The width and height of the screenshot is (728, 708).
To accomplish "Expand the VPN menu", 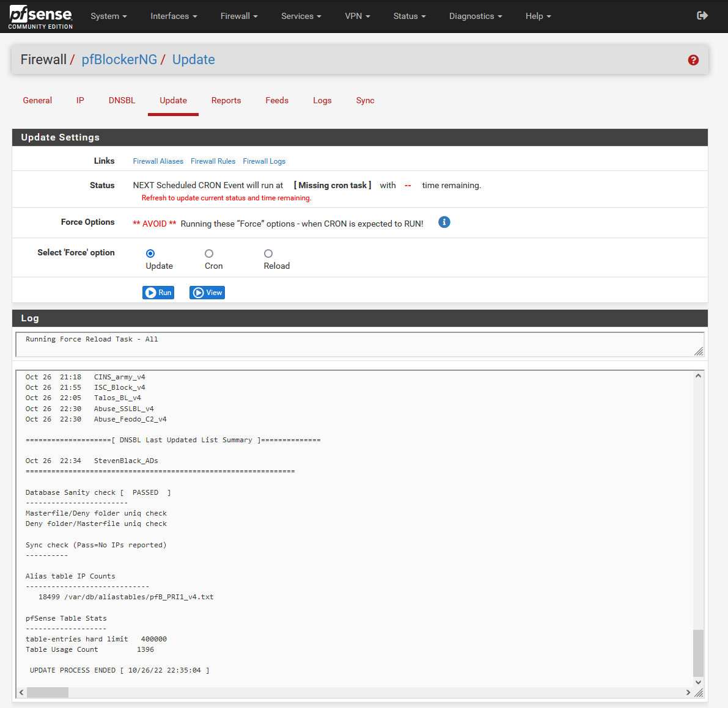I will [358, 16].
